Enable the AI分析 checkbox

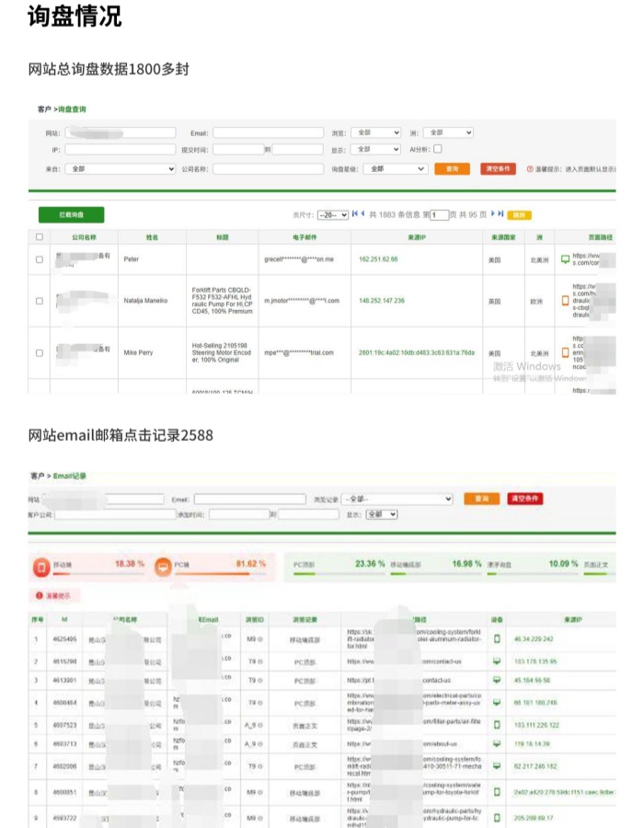coord(438,149)
